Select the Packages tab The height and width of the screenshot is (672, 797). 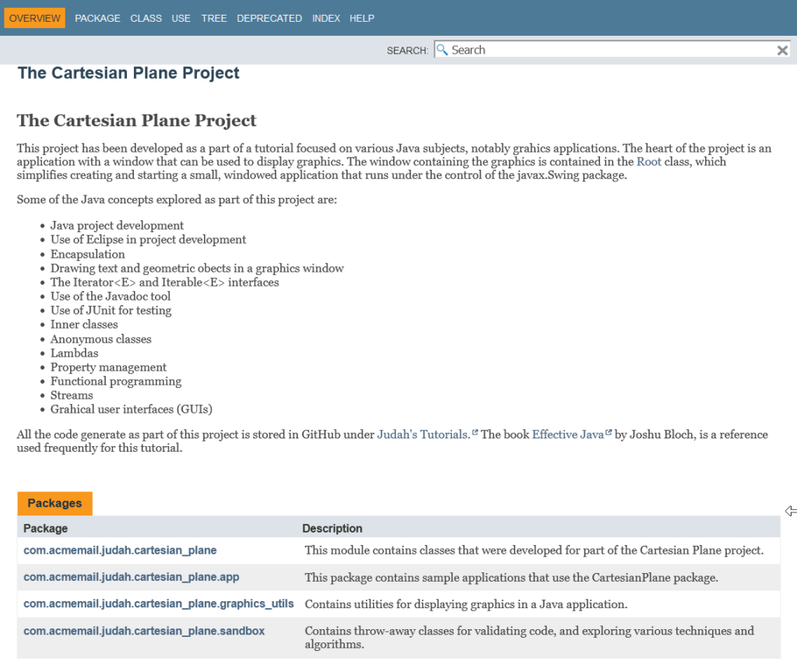tap(54, 503)
